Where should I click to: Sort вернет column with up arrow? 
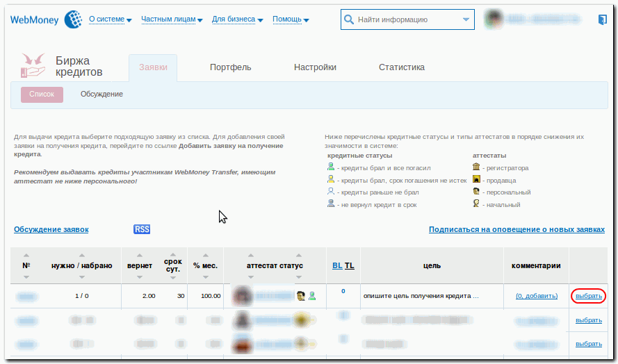tap(140, 255)
